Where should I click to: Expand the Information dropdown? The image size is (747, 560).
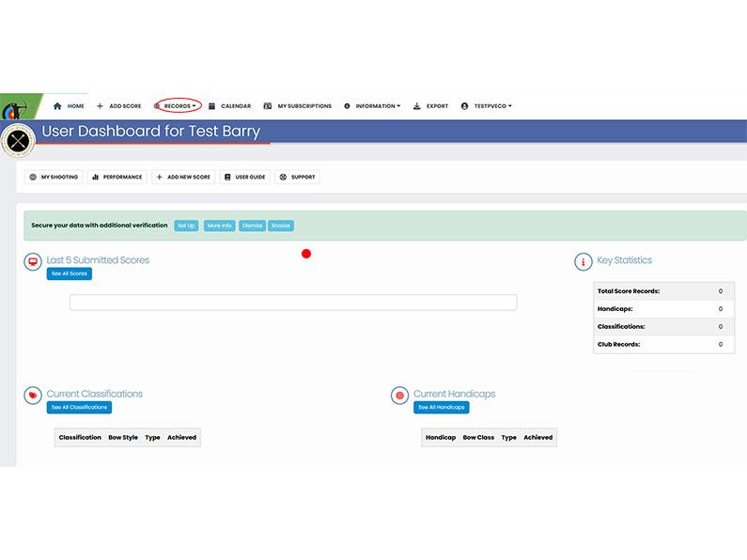coord(373,106)
